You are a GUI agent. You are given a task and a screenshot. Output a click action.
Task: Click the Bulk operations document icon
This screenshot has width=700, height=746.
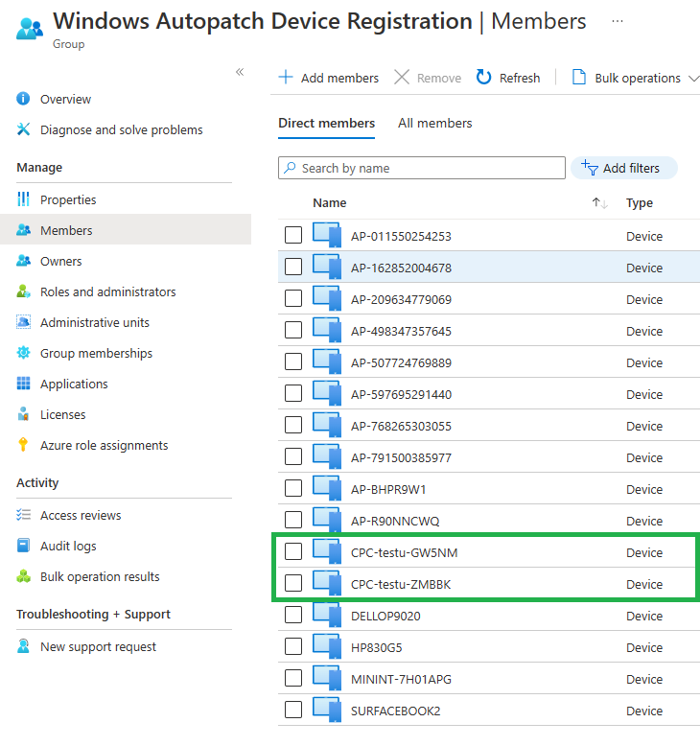pyautogui.click(x=578, y=77)
